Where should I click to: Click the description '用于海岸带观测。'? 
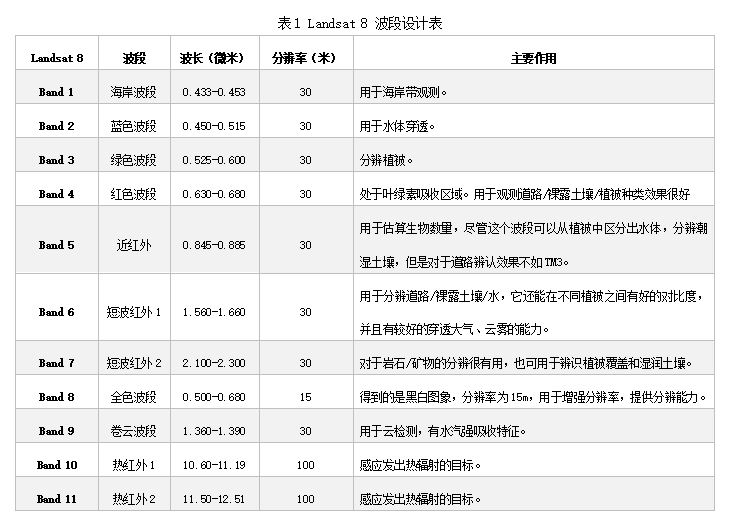(403, 92)
